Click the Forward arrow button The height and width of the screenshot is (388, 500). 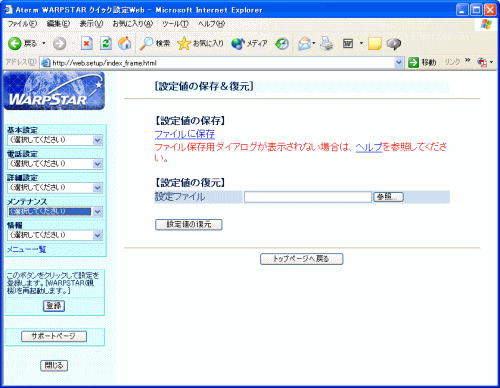click(60, 44)
